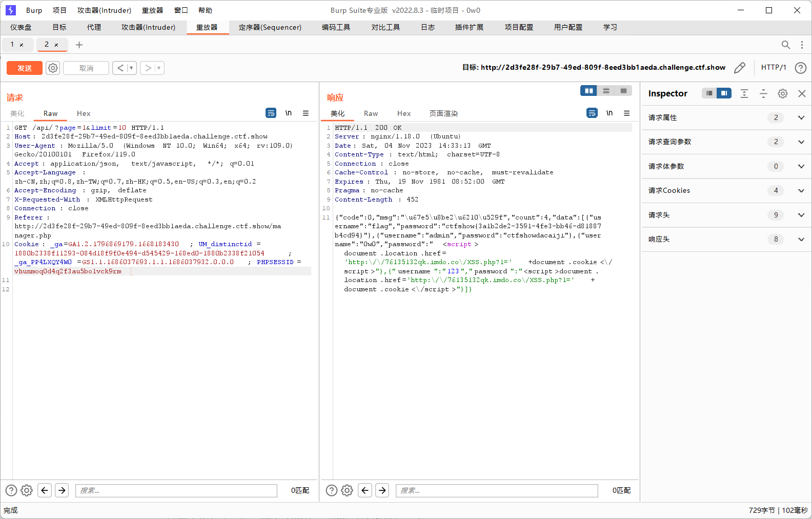Go to next response search match
The height and width of the screenshot is (519, 812).
[382, 490]
